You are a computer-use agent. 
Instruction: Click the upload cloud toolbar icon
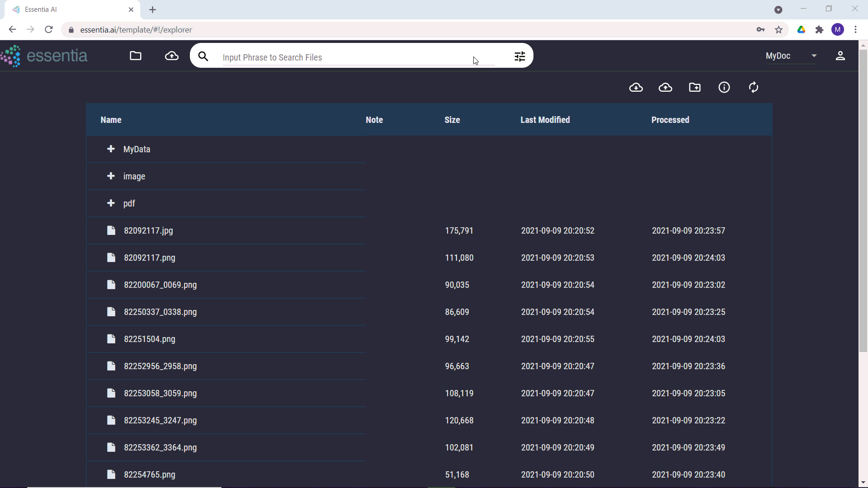(665, 87)
